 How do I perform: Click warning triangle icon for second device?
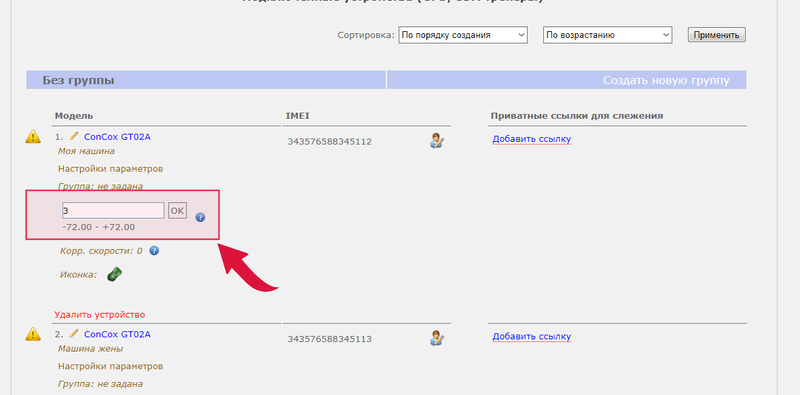pyautogui.click(x=33, y=334)
